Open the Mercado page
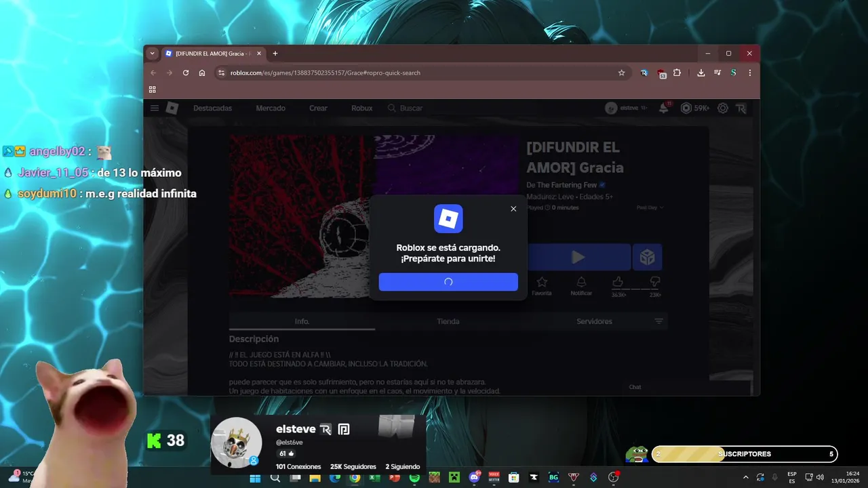Screen dimensions: 868x488 (271, 108)
